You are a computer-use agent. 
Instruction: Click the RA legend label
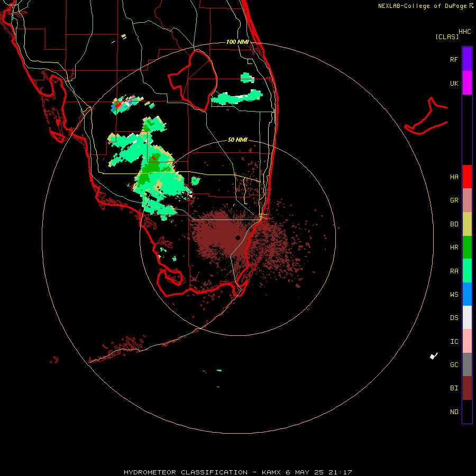(454, 271)
